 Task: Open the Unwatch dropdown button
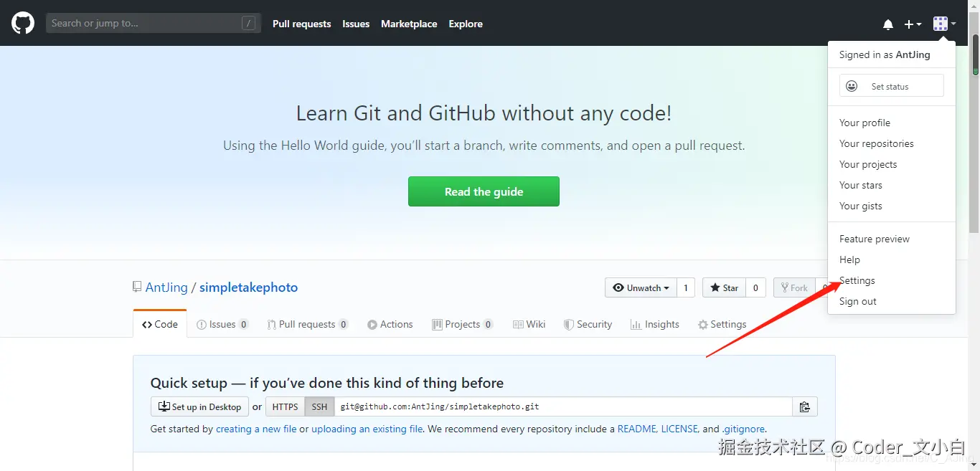coord(641,287)
